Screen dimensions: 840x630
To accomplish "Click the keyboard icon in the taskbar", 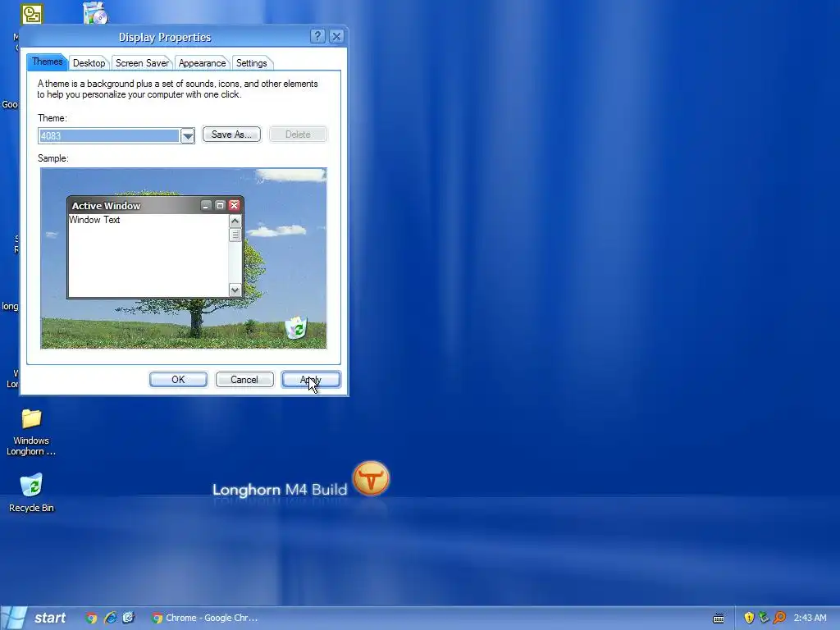I will click(x=719, y=619).
